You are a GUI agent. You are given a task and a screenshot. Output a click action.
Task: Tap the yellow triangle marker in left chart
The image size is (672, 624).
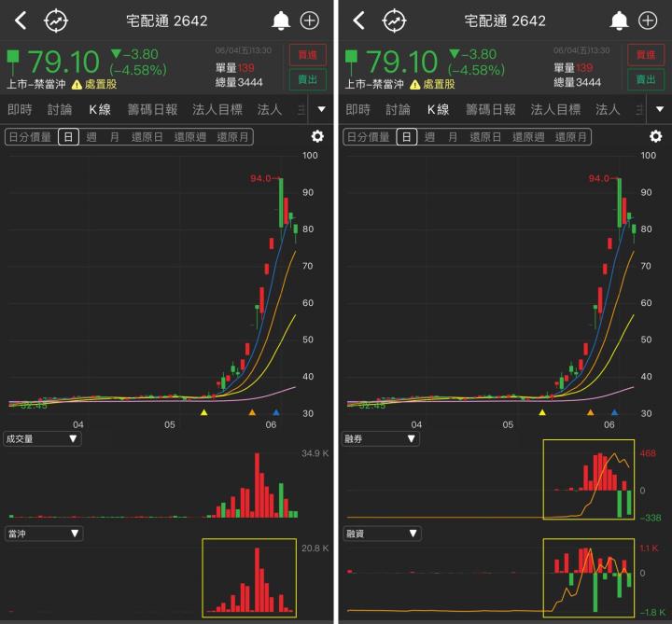[204, 412]
